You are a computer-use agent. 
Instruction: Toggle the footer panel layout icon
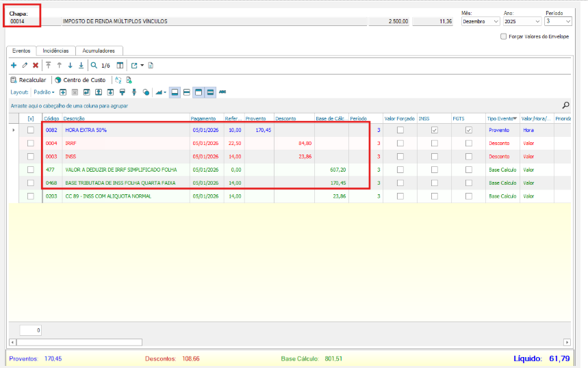[175, 92]
